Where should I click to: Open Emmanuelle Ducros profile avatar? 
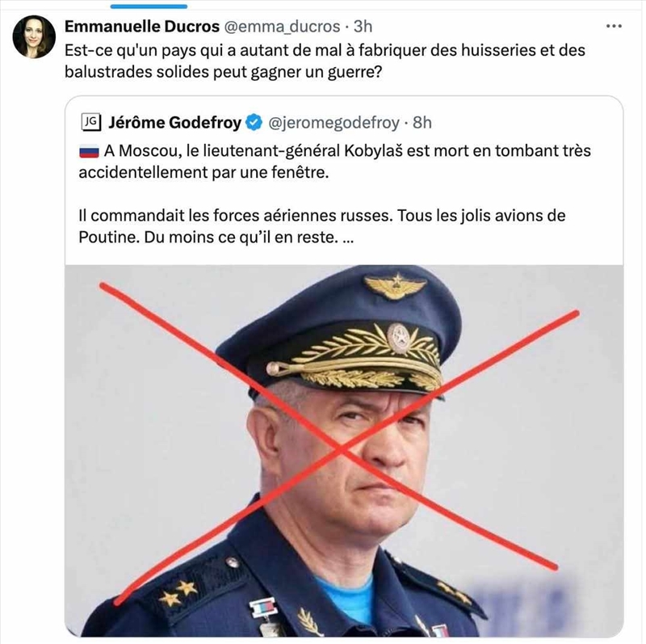[34, 37]
